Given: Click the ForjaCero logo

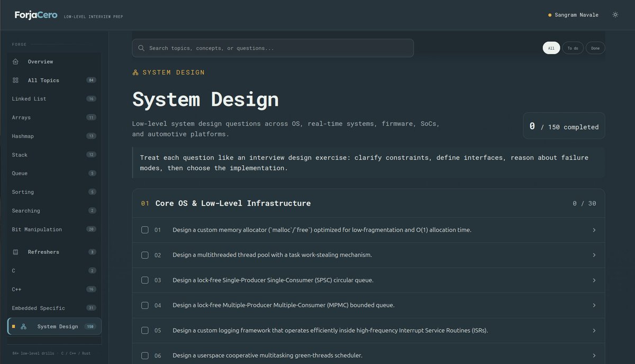Looking at the screenshot, I should pos(35,15).
